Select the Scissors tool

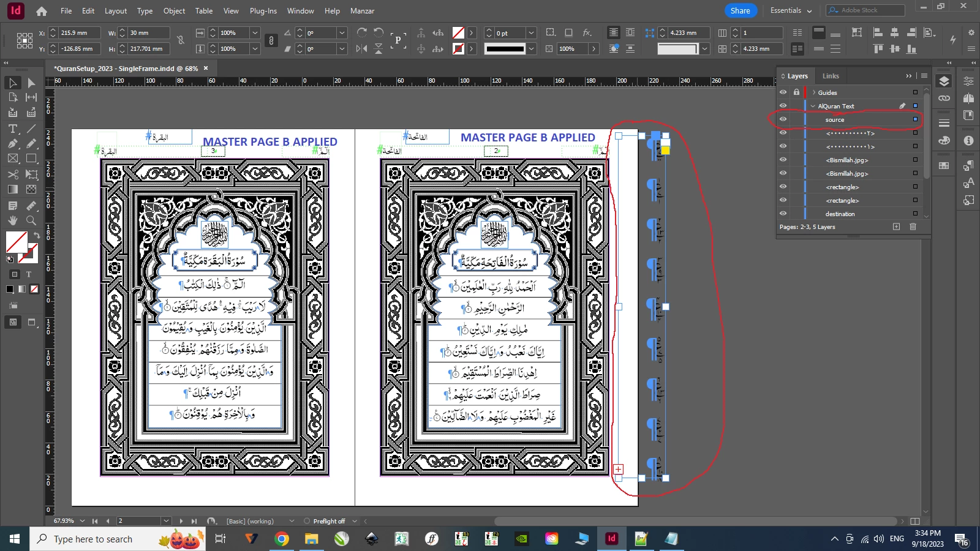[x=13, y=174]
